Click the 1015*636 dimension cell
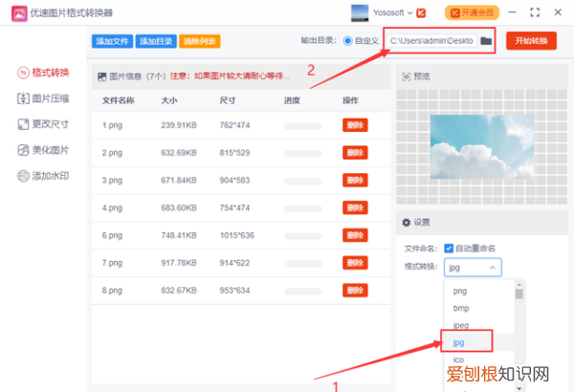 pyautogui.click(x=237, y=235)
